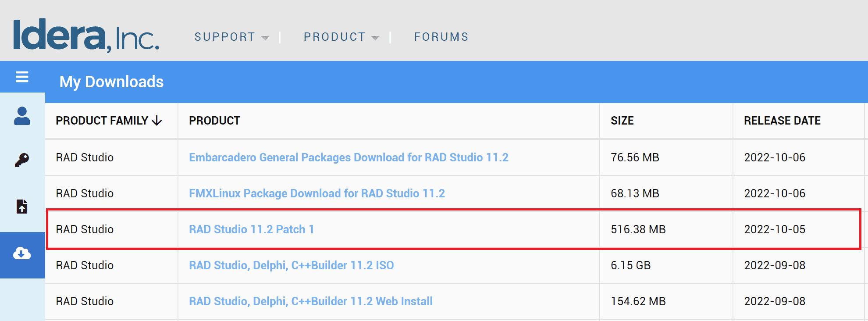
Task: Select the 68.13 MB size cell
Action: (635, 193)
